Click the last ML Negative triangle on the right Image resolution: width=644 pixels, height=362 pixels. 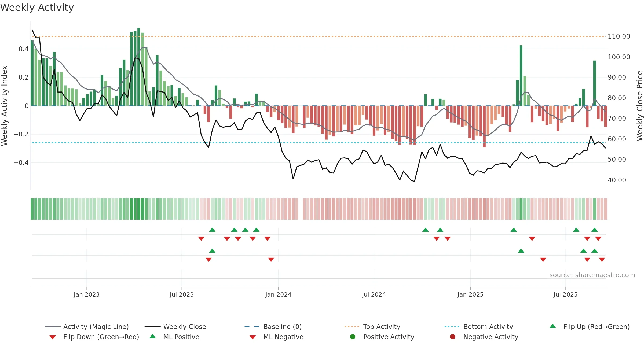[602, 260]
